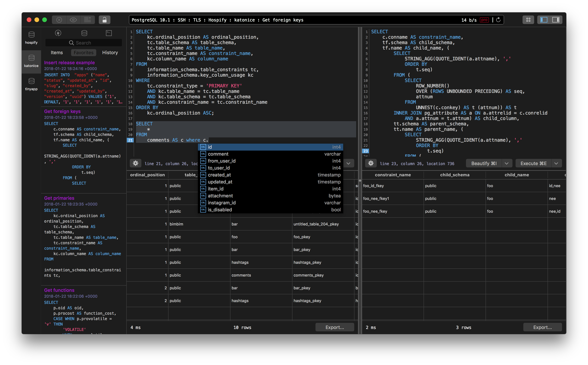This screenshot has width=588, height=365.
Task: Expand the Beautify dropdown arrow
Action: tap(507, 163)
